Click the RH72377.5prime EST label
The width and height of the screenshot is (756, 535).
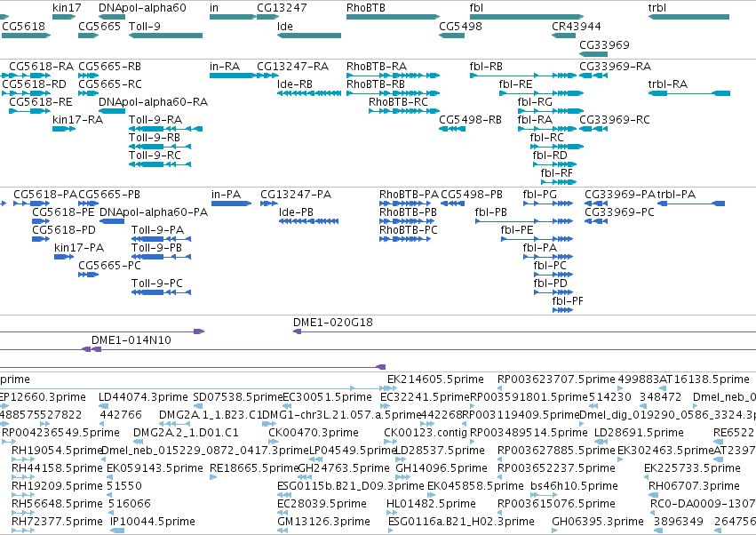pos(57,522)
